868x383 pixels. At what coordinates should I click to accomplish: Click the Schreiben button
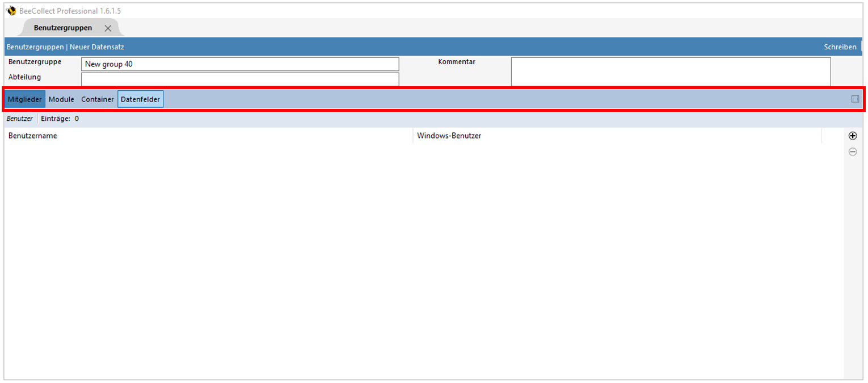[840, 47]
